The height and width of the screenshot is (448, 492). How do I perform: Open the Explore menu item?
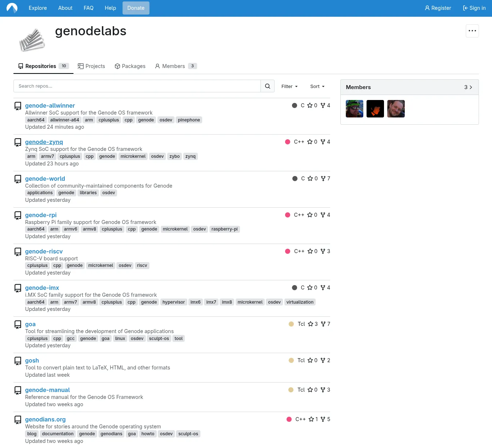point(38,8)
